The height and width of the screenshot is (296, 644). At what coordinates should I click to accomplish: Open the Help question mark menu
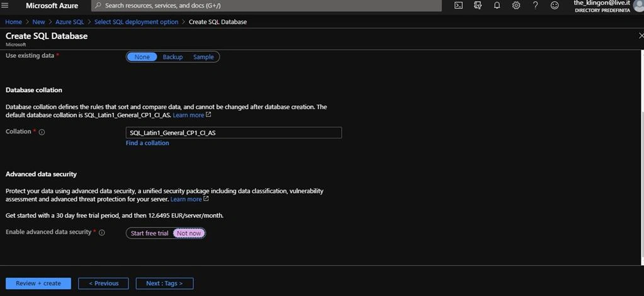tap(535, 5)
